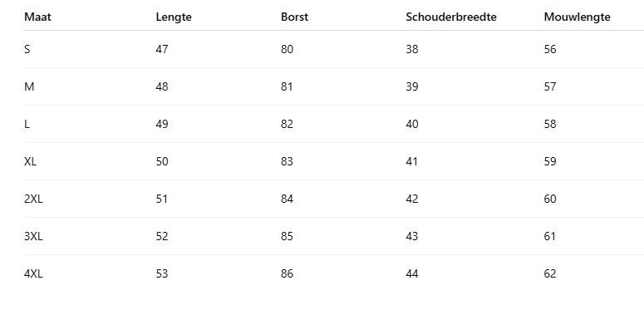Click the 3XL size cell

[x=33, y=236]
